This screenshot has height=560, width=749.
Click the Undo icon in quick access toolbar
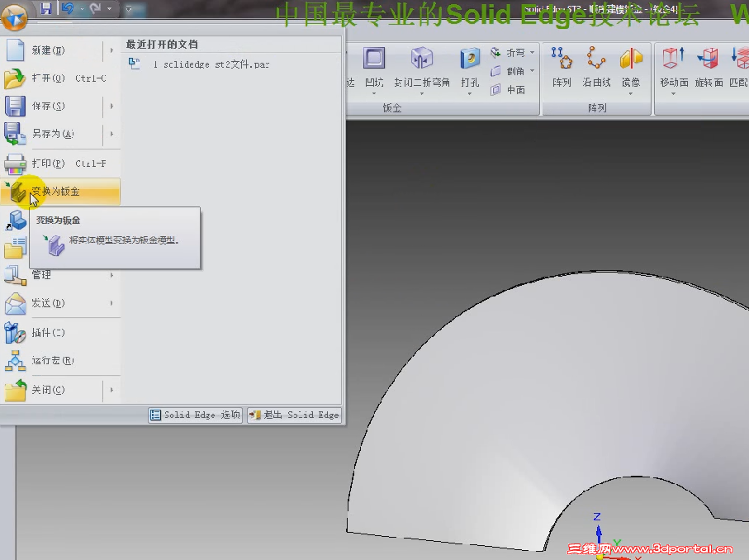click(x=68, y=8)
